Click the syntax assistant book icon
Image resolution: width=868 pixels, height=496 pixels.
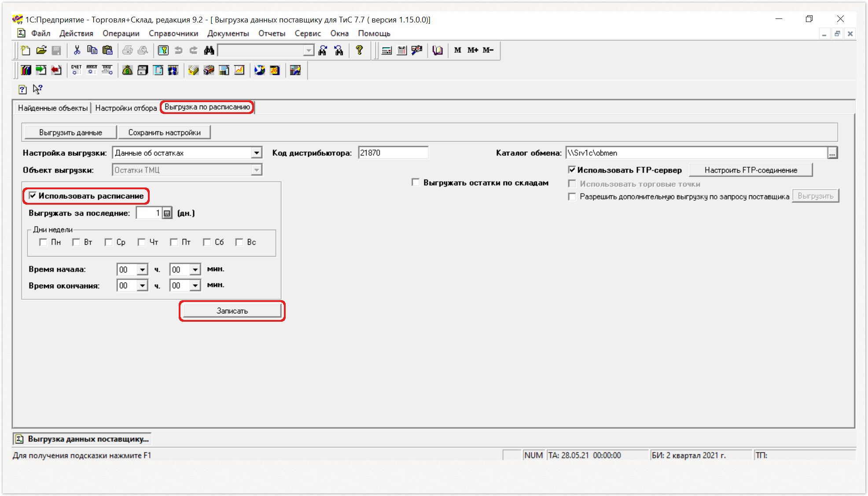437,50
